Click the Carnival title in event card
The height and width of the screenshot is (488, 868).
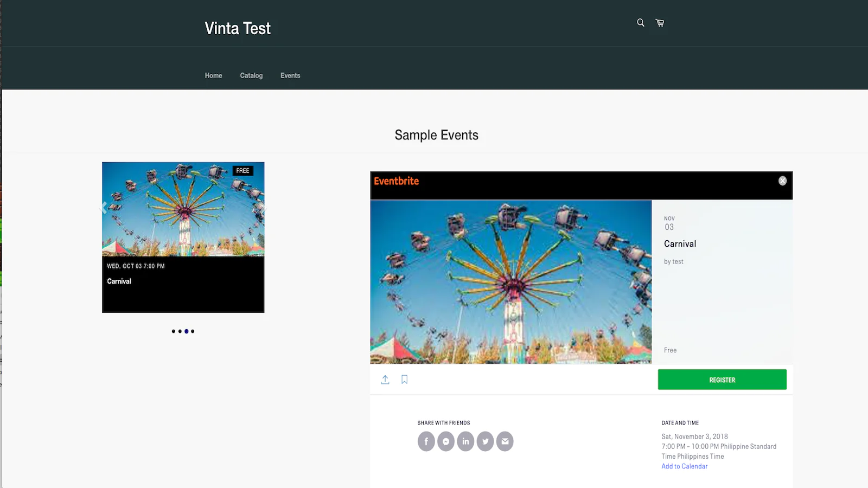click(119, 281)
